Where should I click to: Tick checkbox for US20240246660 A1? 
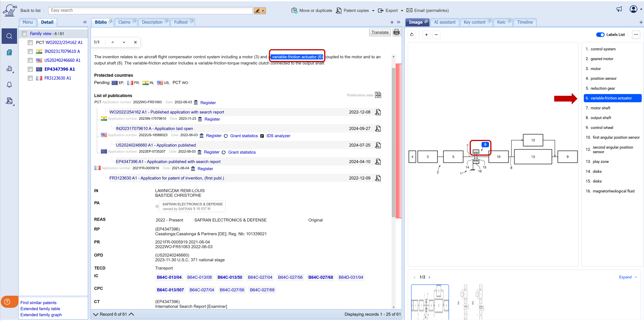[x=30, y=60]
